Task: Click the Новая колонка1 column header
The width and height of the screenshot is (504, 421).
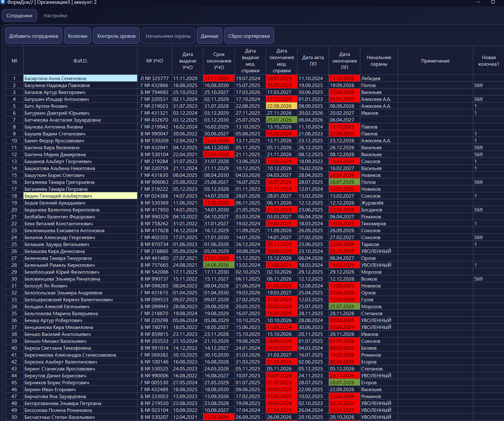Action: 489,61
